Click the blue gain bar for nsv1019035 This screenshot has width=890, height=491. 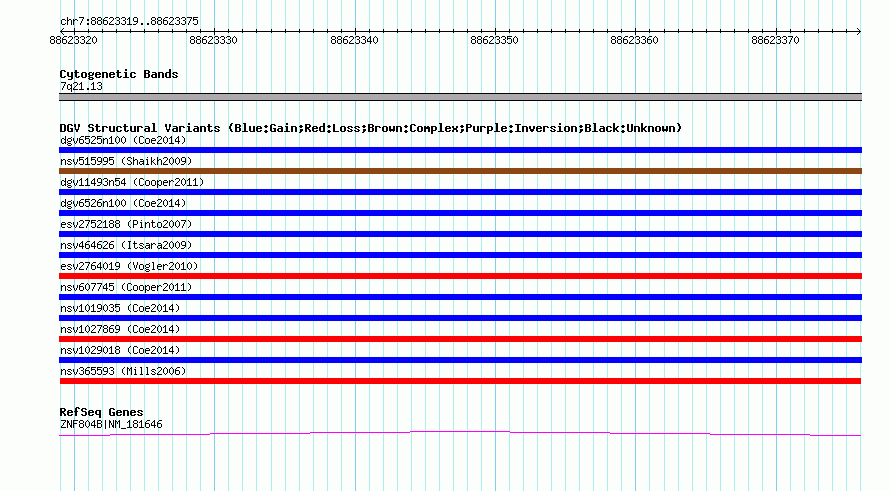pyautogui.click(x=460, y=318)
